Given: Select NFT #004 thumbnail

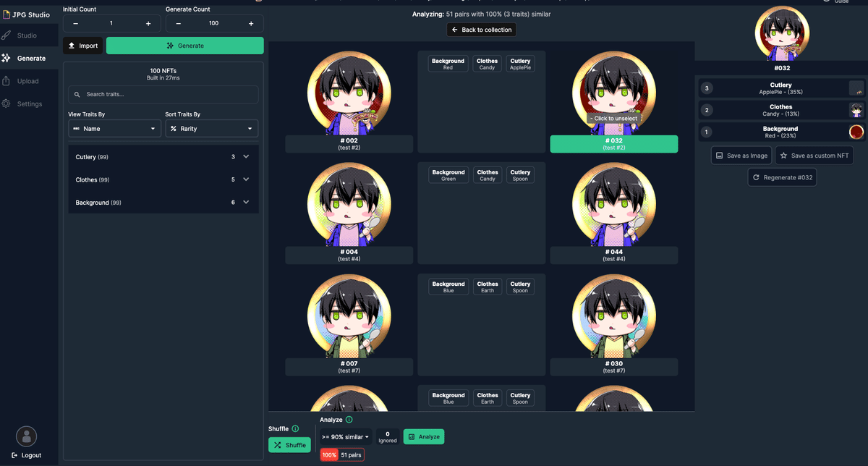Looking at the screenshot, I should click(x=349, y=204).
